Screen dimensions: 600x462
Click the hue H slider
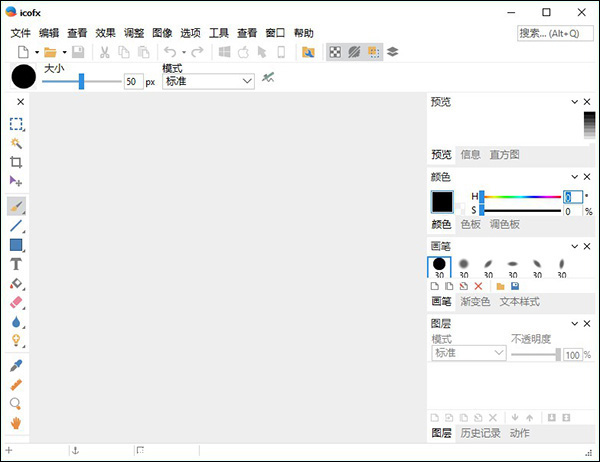(x=521, y=197)
